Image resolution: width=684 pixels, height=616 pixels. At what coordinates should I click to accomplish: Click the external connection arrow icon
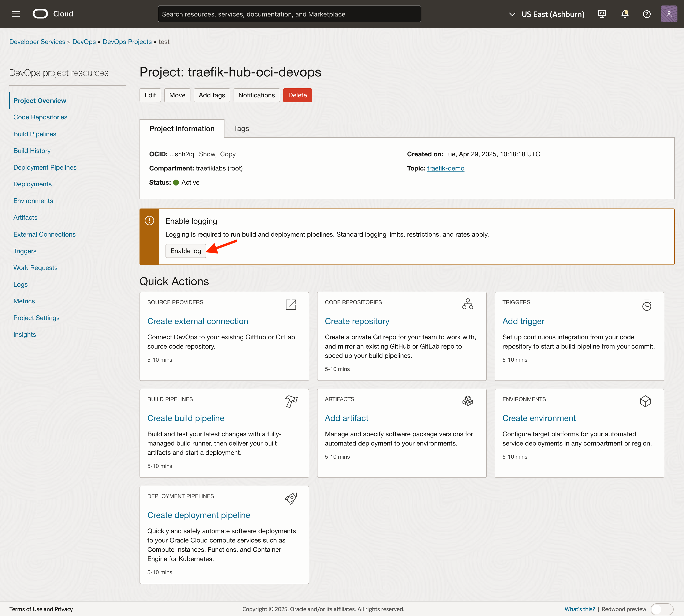[291, 305]
